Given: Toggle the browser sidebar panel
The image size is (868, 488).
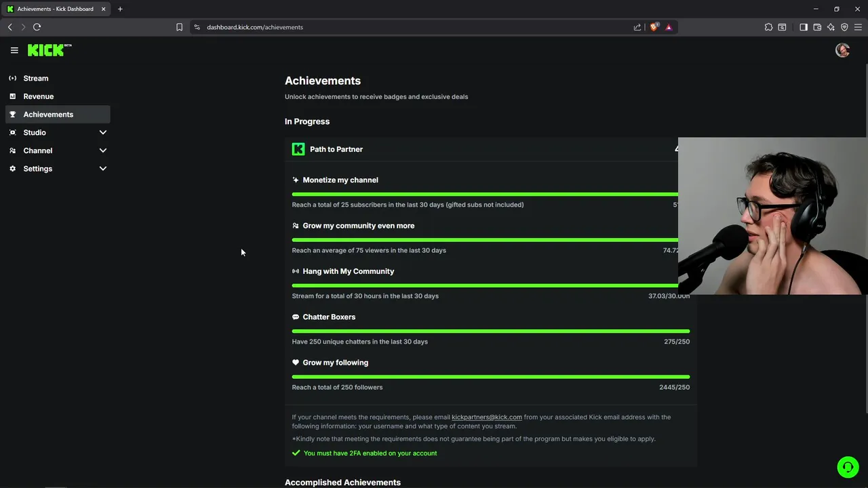Looking at the screenshot, I should [804, 27].
